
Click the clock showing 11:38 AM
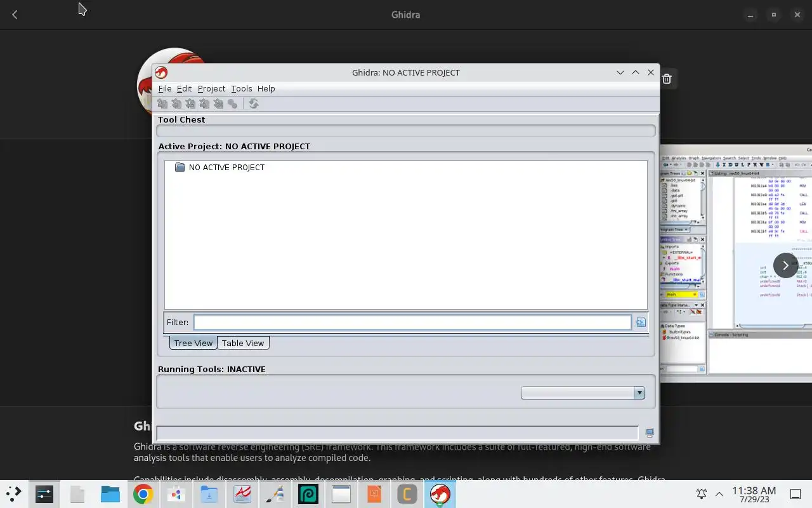coord(754,494)
